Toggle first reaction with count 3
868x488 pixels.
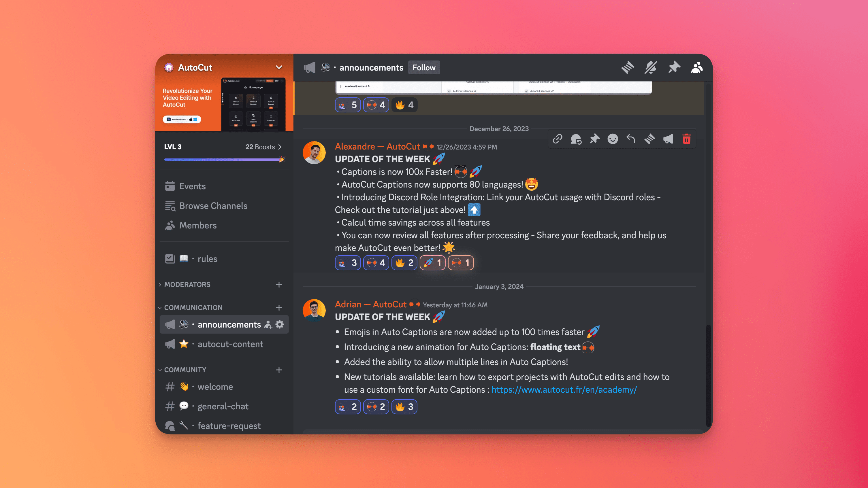(348, 263)
